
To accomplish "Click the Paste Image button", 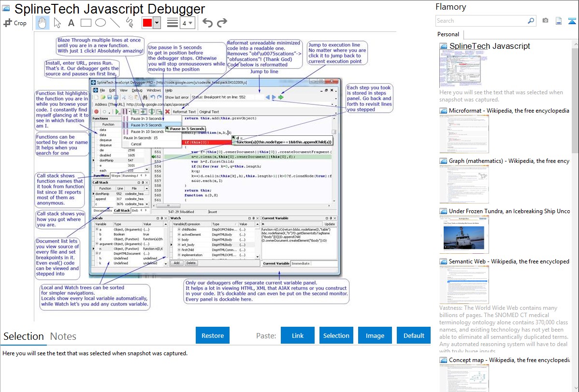I will pos(375,335).
